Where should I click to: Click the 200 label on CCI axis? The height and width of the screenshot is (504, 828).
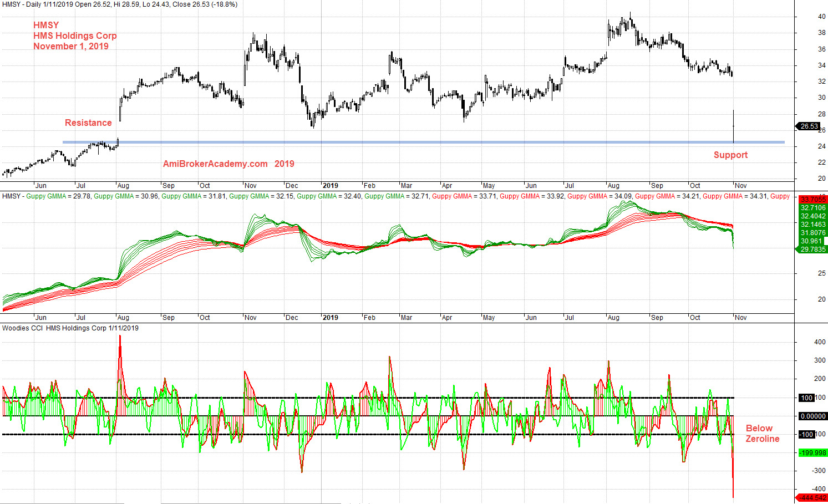pyautogui.click(x=820, y=379)
